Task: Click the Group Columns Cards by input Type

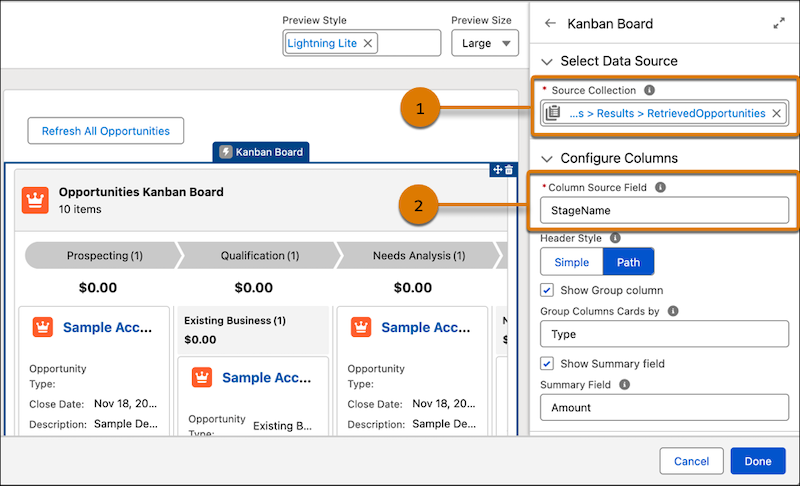Action: 664,334
